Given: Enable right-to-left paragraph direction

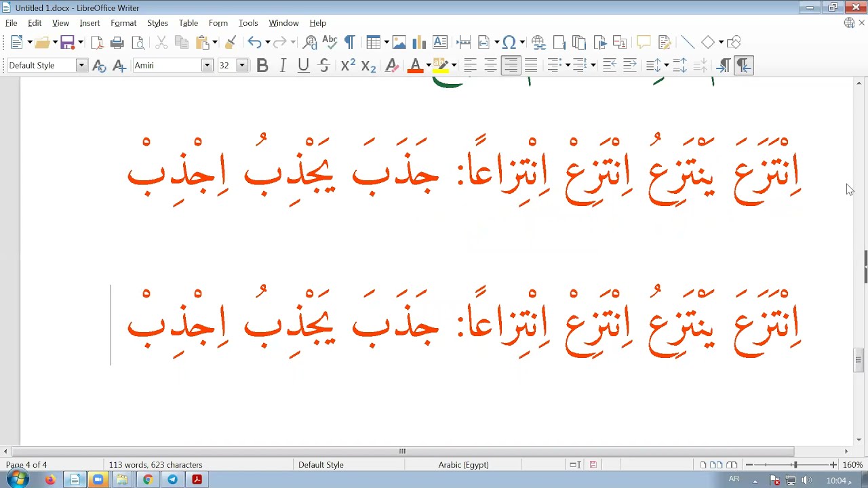Looking at the screenshot, I should point(744,65).
